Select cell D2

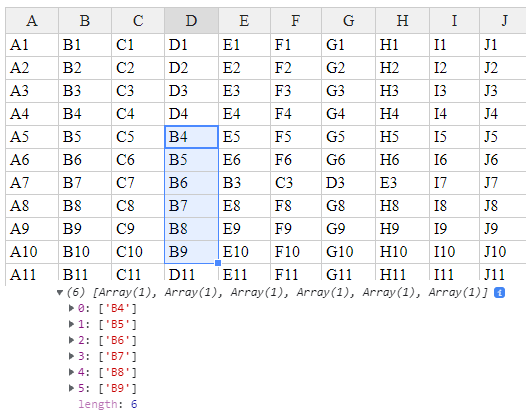pos(191,68)
